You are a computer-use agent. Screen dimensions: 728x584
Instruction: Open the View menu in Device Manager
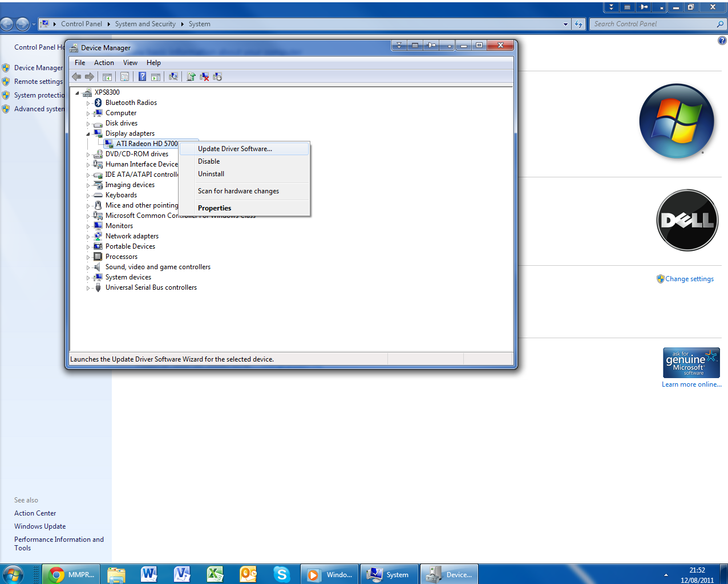130,63
